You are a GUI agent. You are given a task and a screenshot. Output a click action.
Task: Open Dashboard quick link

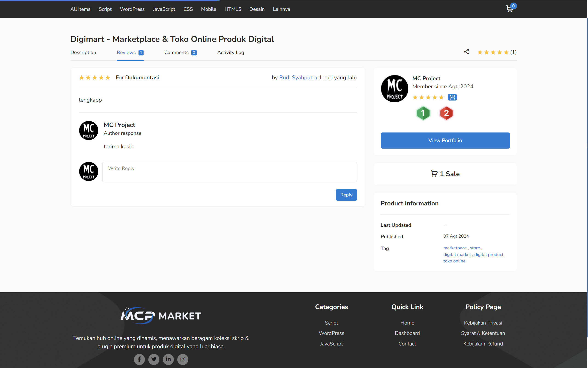tap(407, 333)
